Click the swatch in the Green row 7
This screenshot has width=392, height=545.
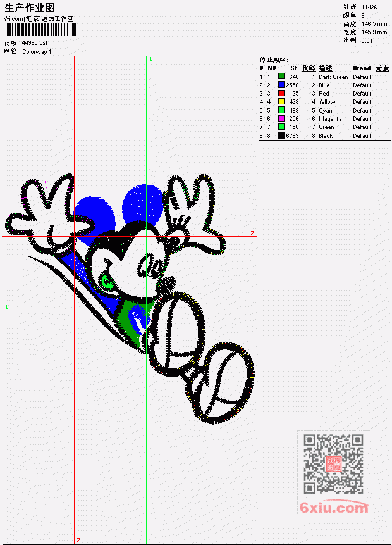pyautogui.click(x=281, y=127)
